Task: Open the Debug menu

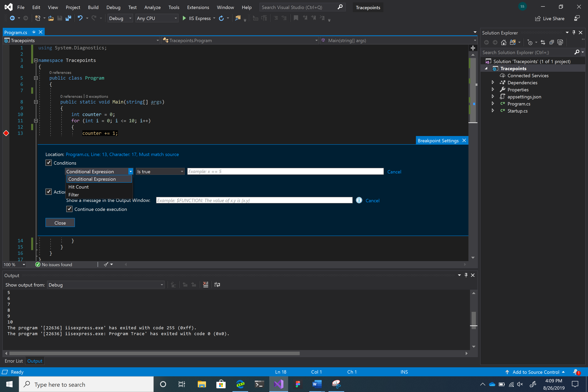Action: pos(113,7)
